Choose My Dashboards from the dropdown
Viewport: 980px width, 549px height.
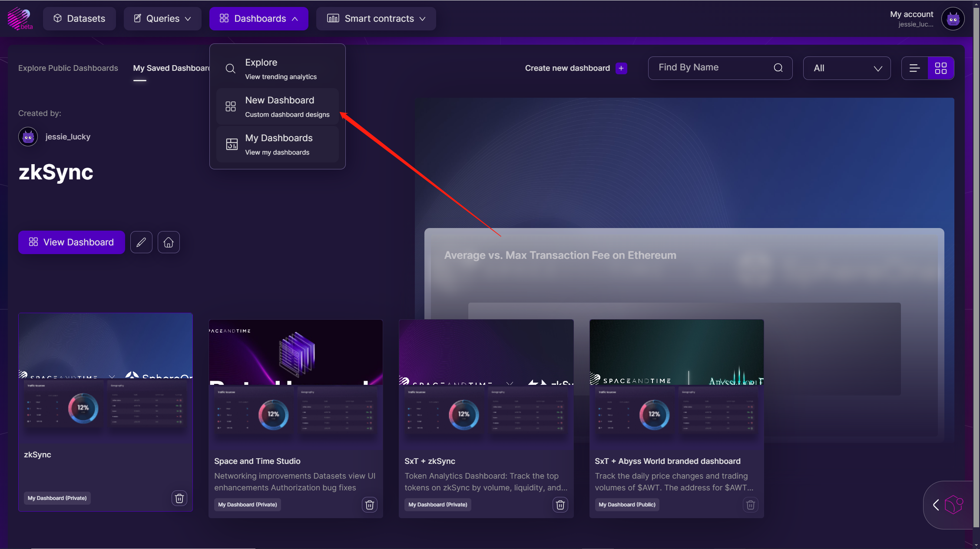pos(278,144)
